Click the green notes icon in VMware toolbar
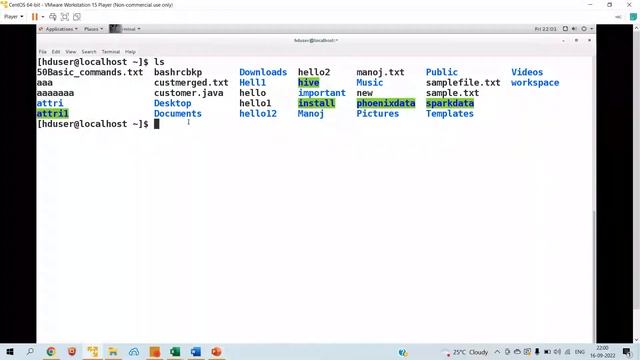This screenshot has width=640, height=360. [633, 17]
